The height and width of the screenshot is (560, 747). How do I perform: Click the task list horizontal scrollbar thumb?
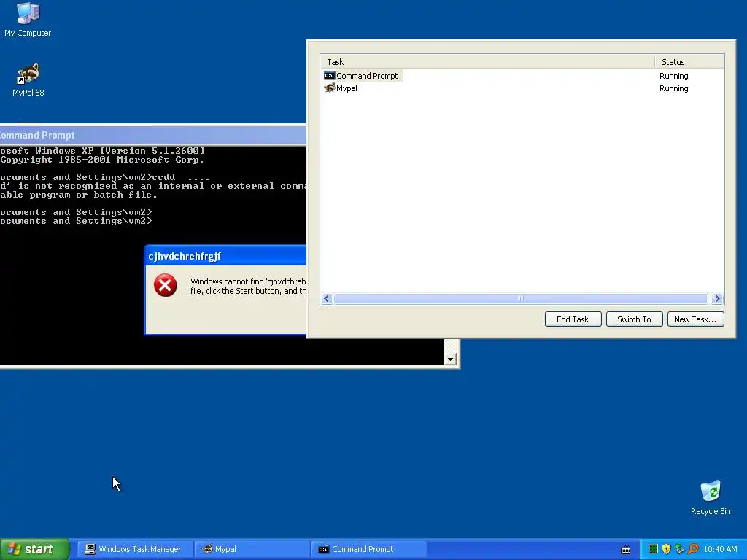point(521,298)
